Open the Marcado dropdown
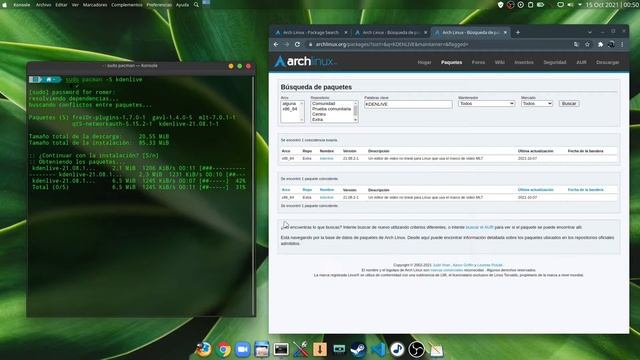 point(537,104)
